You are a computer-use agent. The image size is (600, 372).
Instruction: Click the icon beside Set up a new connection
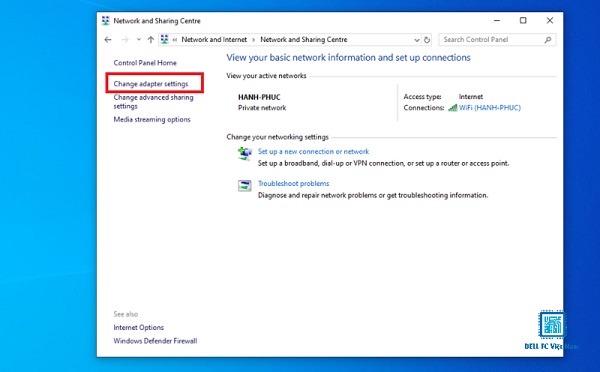pyautogui.click(x=245, y=154)
